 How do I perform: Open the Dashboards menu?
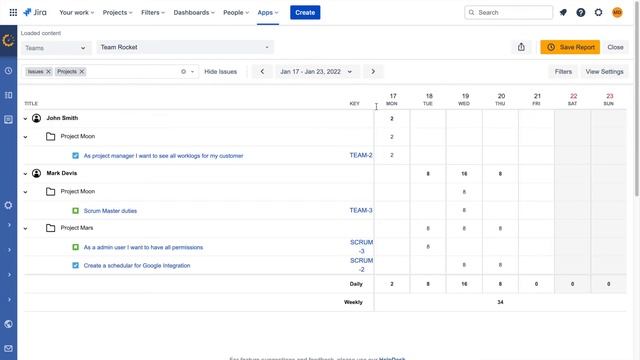193,13
